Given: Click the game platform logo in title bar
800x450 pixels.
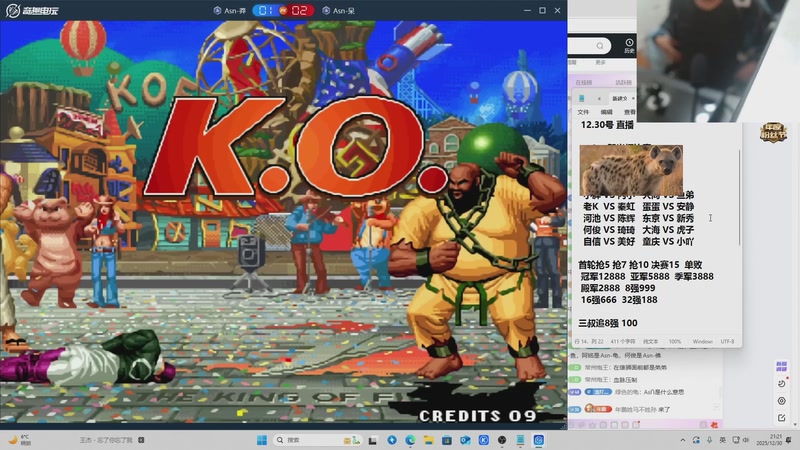Looking at the screenshot, I should (x=32, y=10).
